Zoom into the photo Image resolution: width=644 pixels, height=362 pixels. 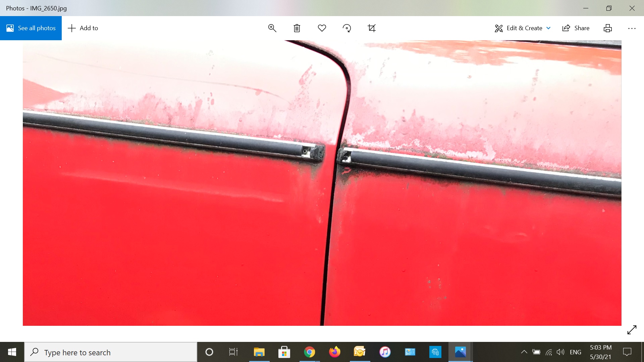[x=272, y=28]
